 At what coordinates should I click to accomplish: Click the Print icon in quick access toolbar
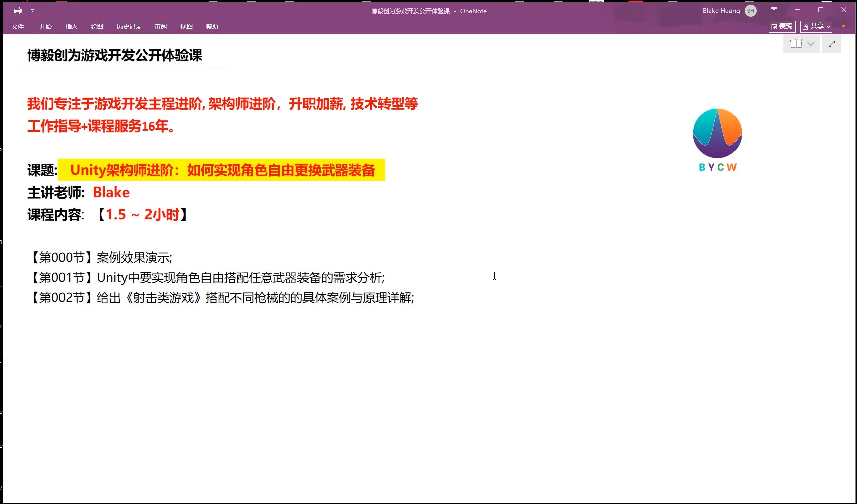pos(18,10)
